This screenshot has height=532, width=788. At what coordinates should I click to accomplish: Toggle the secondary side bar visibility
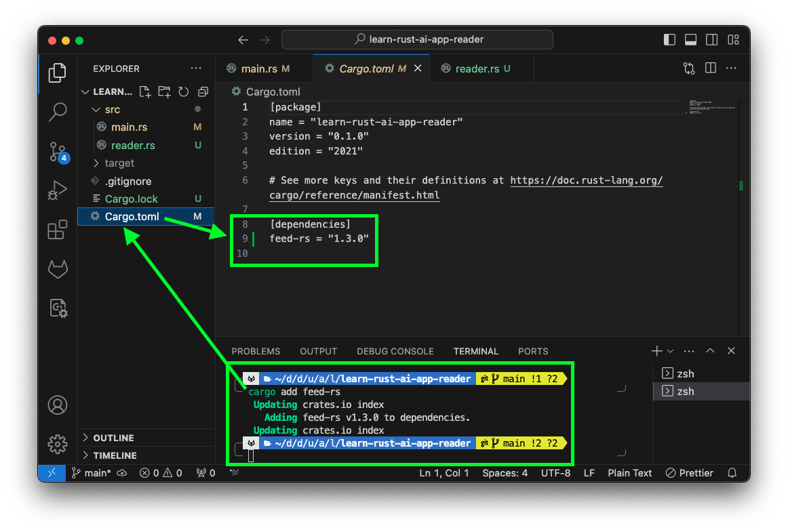click(711, 40)
